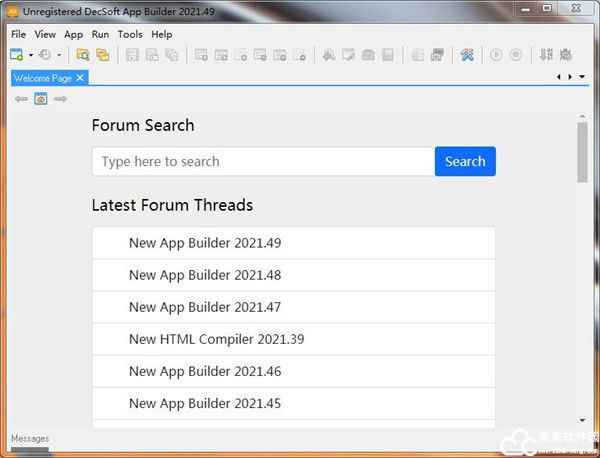Click the scrollbar up arrow
Image resolution: width=600 pixels, height=458 pixels.
pyautogui.click(x=582, y=116)
